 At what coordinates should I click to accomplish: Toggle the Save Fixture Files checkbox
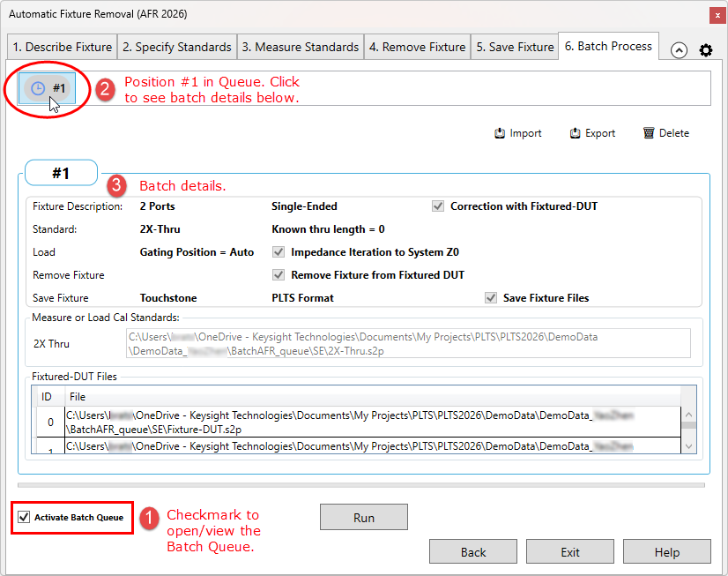491,298
